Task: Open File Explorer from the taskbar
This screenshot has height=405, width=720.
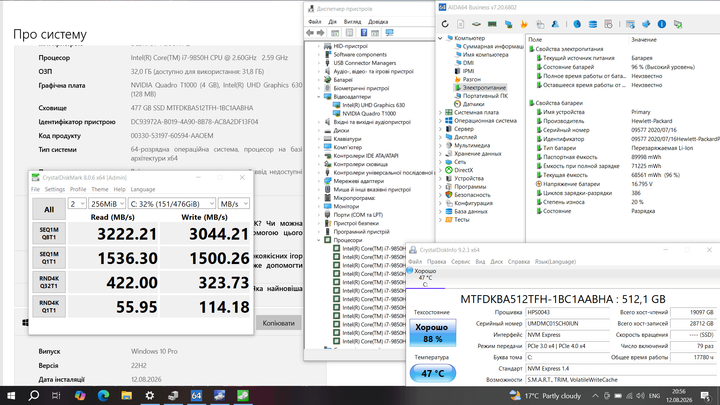Action: 126,395
